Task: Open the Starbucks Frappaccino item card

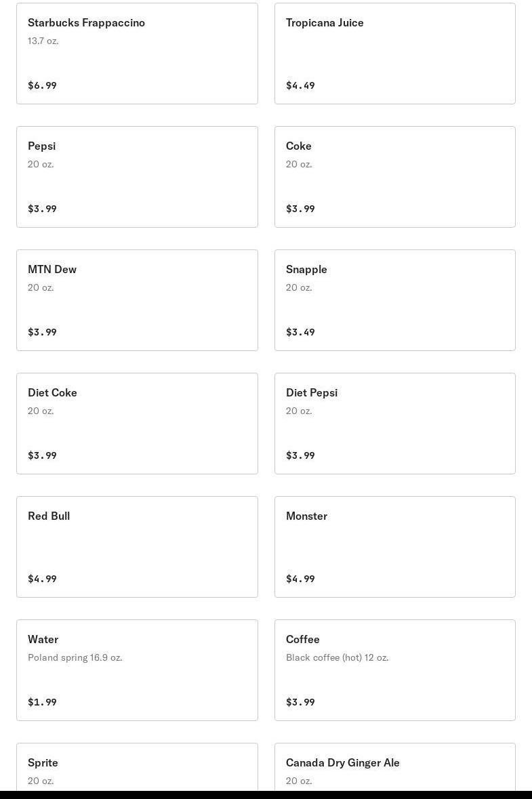Action: coord(137,54)
